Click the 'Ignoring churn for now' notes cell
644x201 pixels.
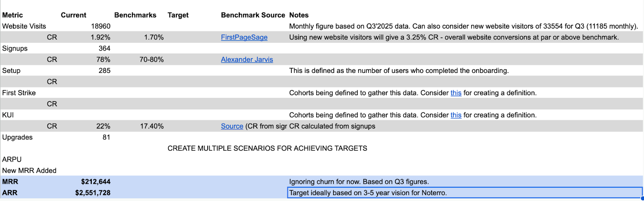click(359, 182)
